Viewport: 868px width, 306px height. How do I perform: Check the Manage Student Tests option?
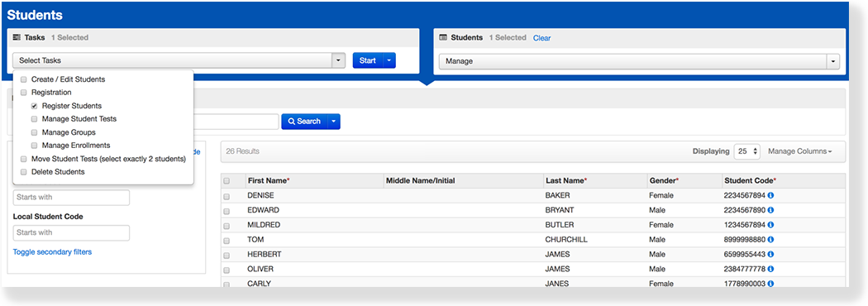point(35,119)
